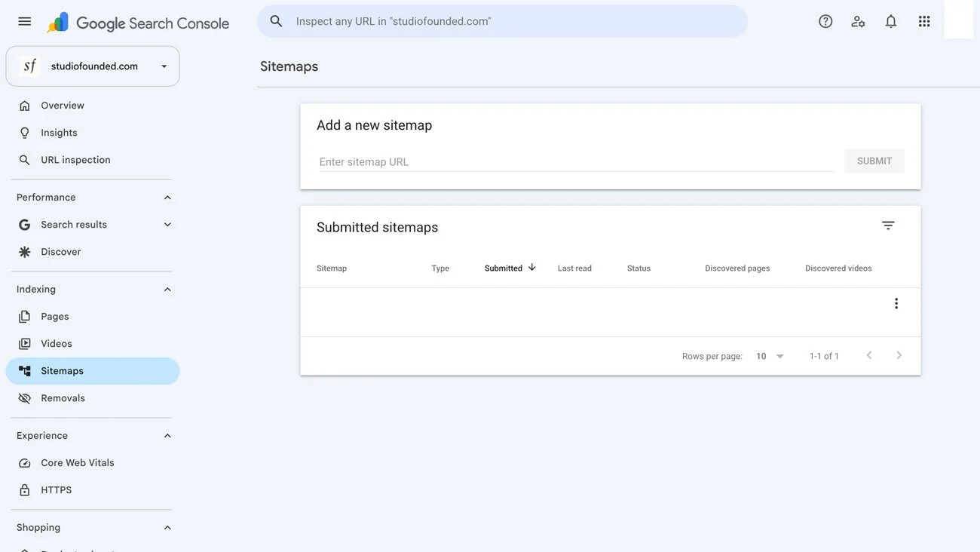
Task: Sort by Status column header
Action: [x=639, y=268]
